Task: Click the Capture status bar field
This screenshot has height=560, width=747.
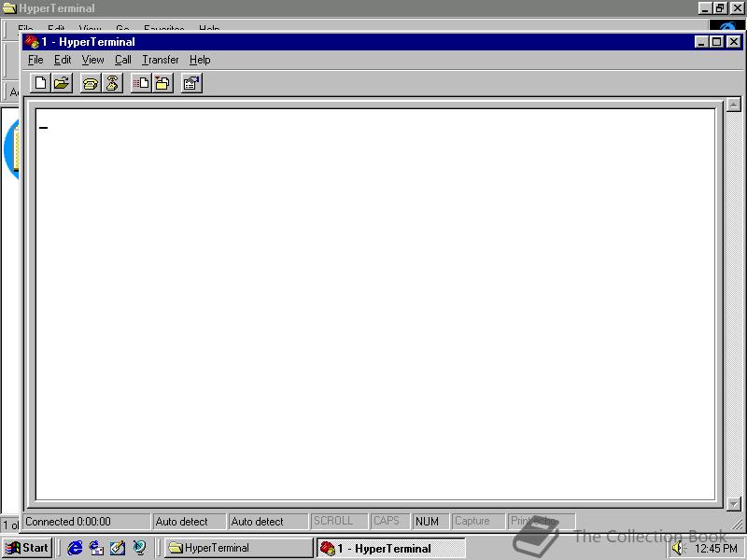Action: 478,522
